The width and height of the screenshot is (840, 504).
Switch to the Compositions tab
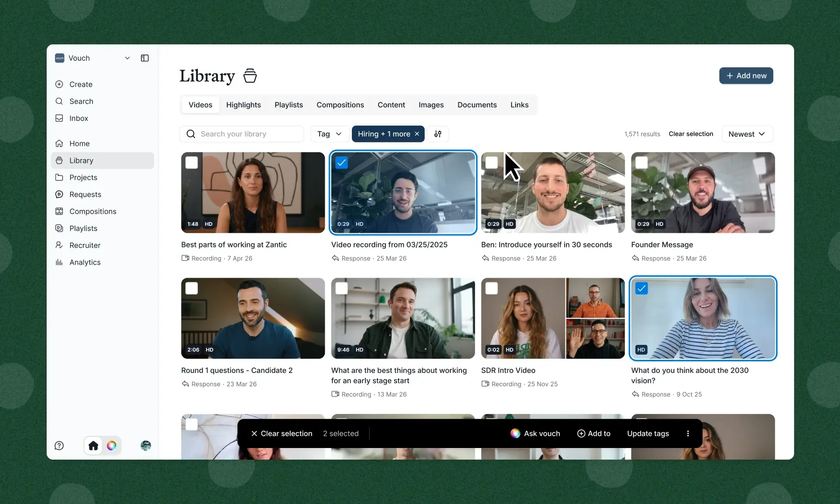pyautogui.click(x=340, y=105)
